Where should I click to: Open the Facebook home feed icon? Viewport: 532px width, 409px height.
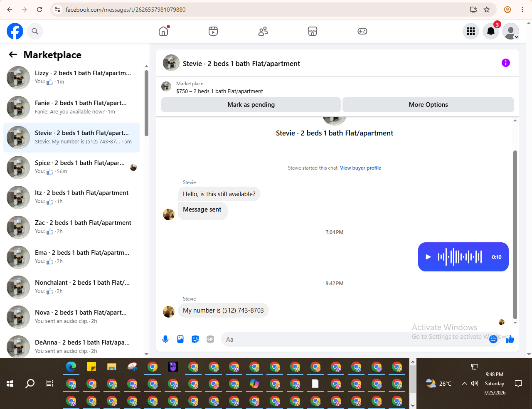click(163, 31)
